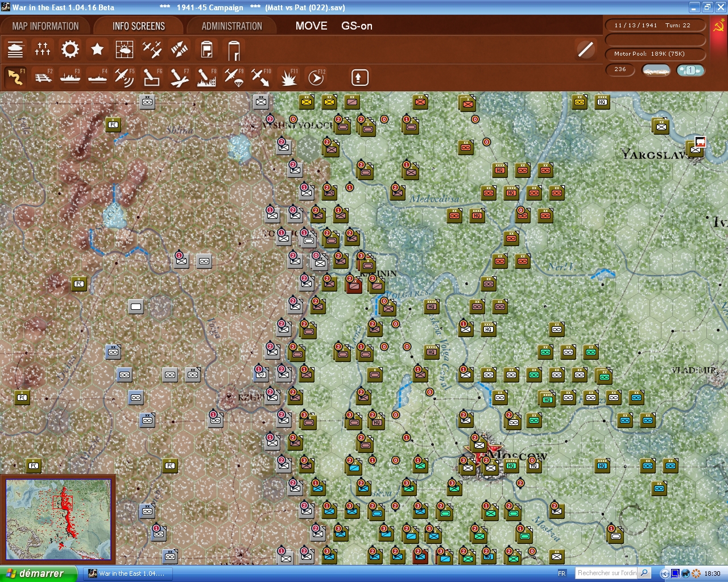Image resolution: width=728 pixels, height=582 pixels.
Task: Open the production screen gear icon
Action: click(70, 49)
